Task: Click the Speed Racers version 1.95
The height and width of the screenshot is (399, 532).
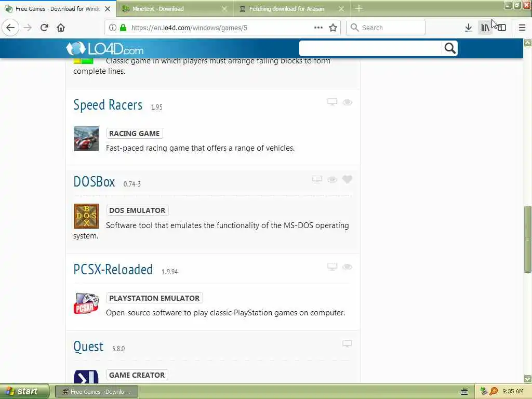Action: (156, 107)
